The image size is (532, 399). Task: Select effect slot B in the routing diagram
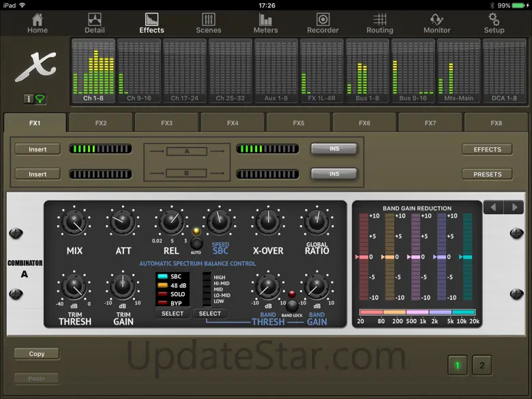(186, 173)
